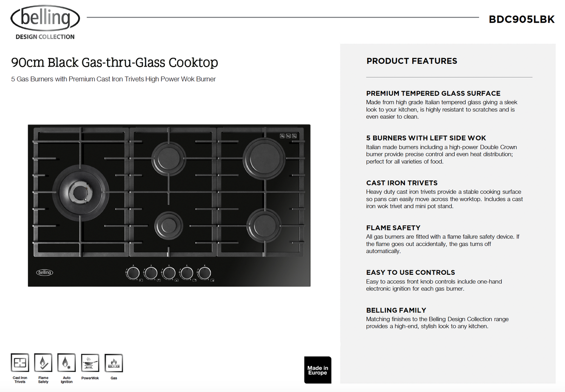Click the Flame Safety feature heading
This screenshot has height=392, width=565.
[393, 228]
